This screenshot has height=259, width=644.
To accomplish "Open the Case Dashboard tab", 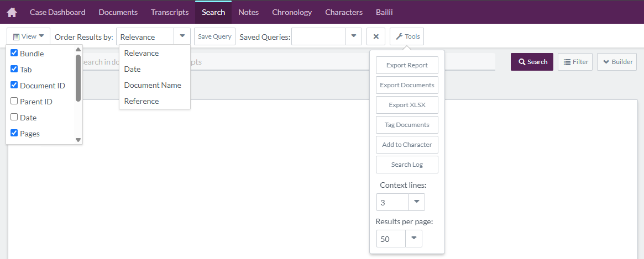I will (x=57, y=12).
